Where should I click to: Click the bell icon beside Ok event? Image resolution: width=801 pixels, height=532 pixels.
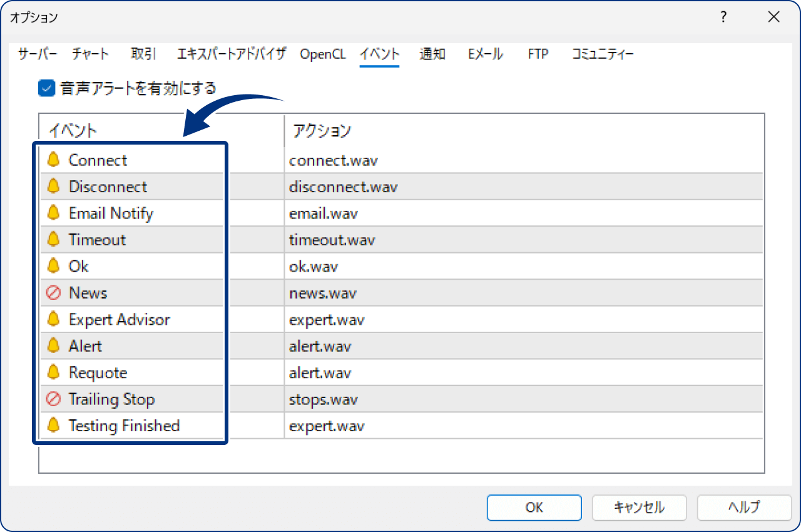54,267
